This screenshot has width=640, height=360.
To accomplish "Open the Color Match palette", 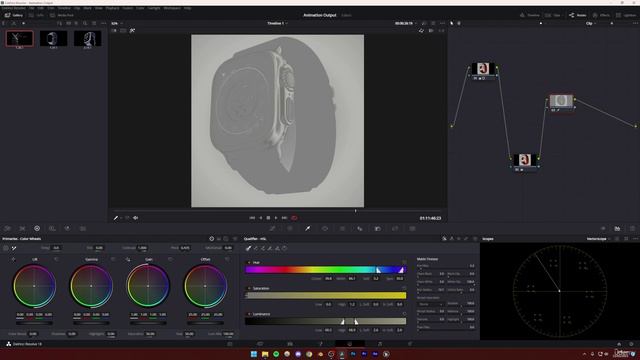I will click(22, 229).
